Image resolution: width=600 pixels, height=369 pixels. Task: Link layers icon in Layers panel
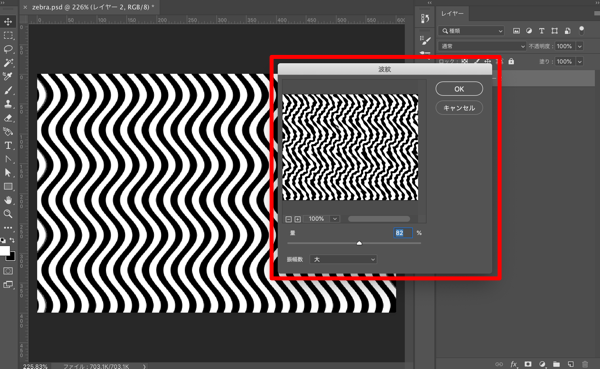499,364
